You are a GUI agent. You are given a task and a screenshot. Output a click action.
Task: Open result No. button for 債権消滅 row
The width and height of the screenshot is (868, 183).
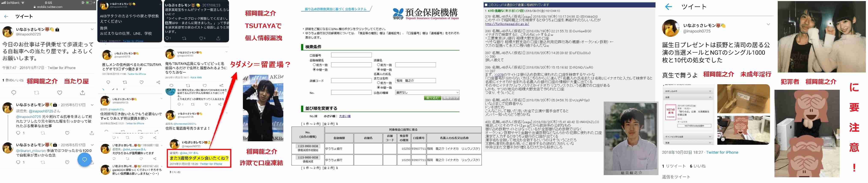[308, 157]
